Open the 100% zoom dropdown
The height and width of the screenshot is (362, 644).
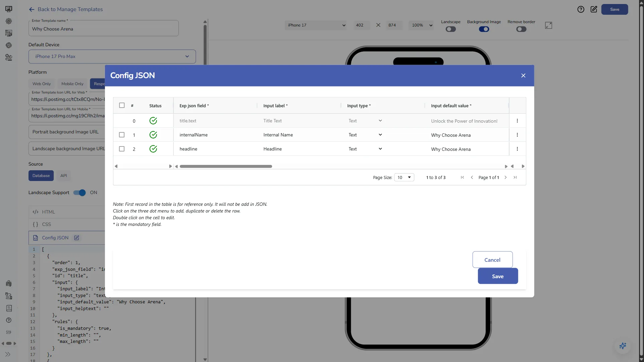pos(421,25)
